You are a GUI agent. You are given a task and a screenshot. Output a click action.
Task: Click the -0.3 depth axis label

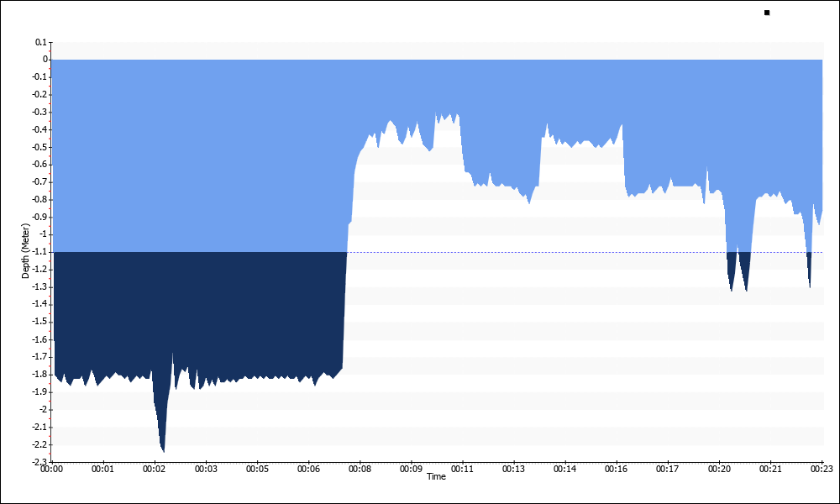(39, 112)
